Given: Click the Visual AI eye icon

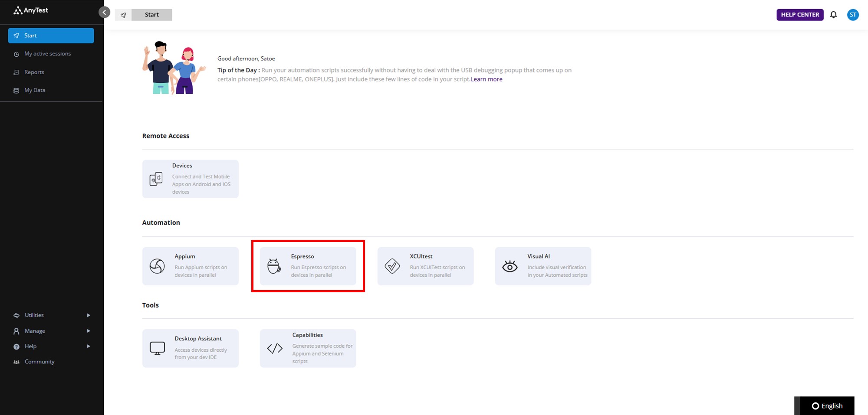Looking at the screenshot, I should point(510,266).
